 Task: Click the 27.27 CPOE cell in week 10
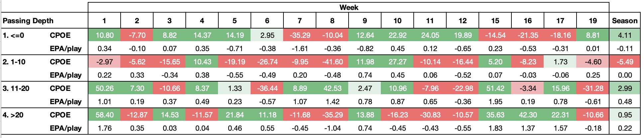pos(397,62)
